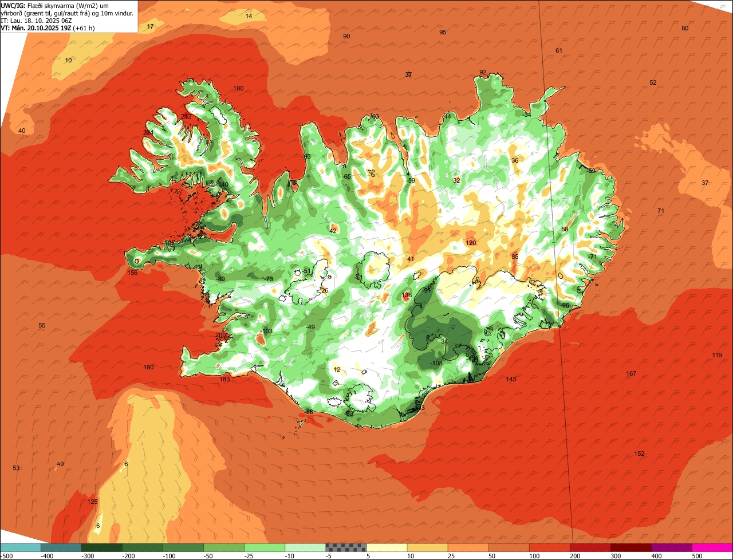Pick the dark green -200 legend swatch
733x560 pixels.
[142, 547]
